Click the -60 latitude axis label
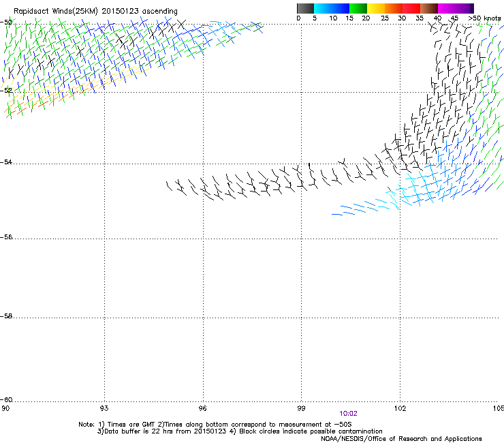 tap(6, 399)
